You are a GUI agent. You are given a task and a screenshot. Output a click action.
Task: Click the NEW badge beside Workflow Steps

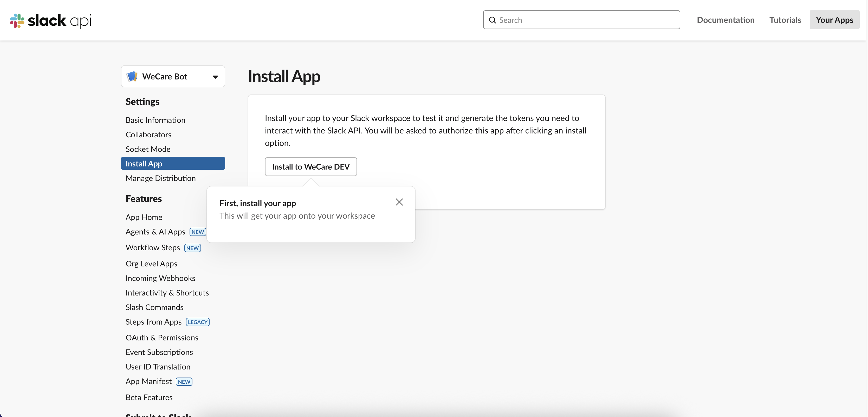click(192, 248)
